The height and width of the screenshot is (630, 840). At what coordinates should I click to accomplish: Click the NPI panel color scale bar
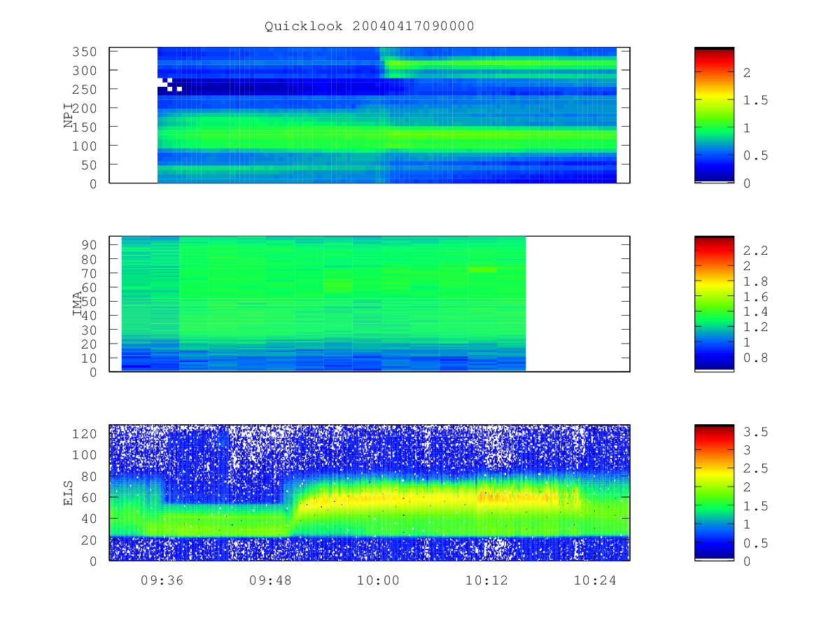point(714,115)
